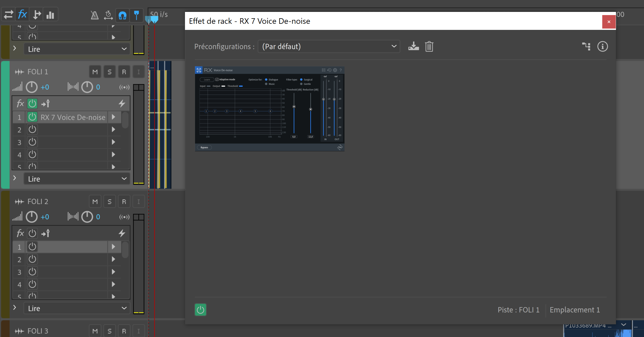This screenshot has width=644, height=337.
Task: Toggle input monitoring on FOLI 1
Action: point(138,72)
